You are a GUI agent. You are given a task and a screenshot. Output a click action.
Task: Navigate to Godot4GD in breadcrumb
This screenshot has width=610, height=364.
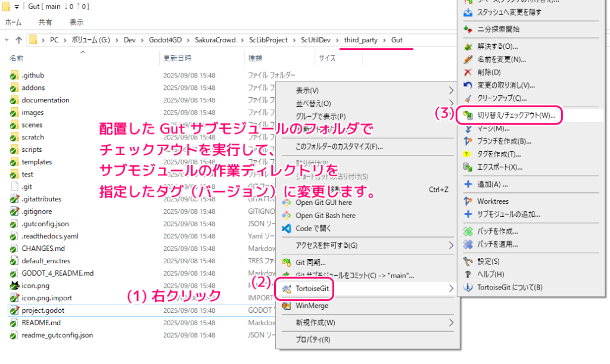[166, 40]
